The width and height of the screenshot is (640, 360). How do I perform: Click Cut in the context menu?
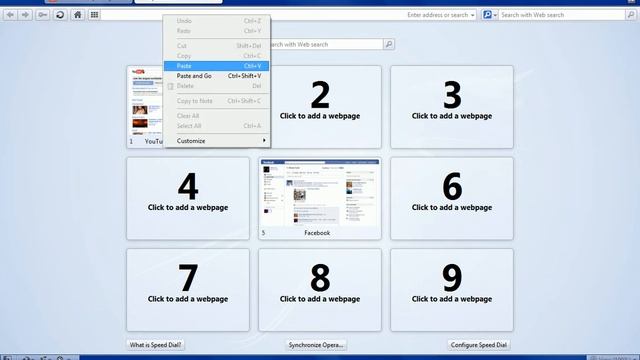(x=217, y=46)
